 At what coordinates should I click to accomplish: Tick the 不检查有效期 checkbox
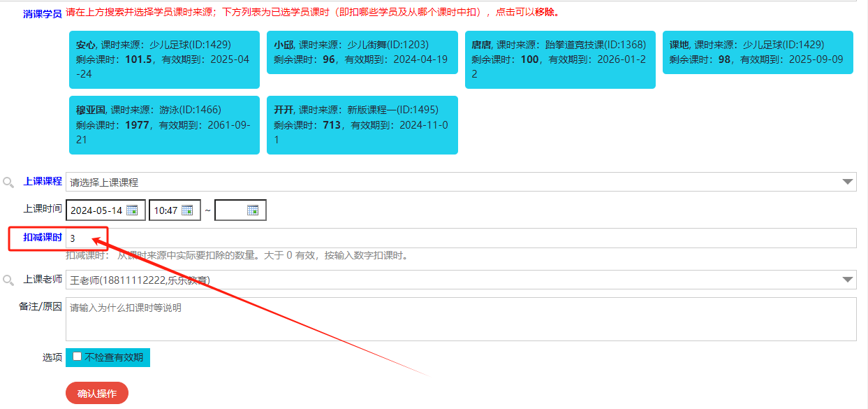[x=77, y=357]
